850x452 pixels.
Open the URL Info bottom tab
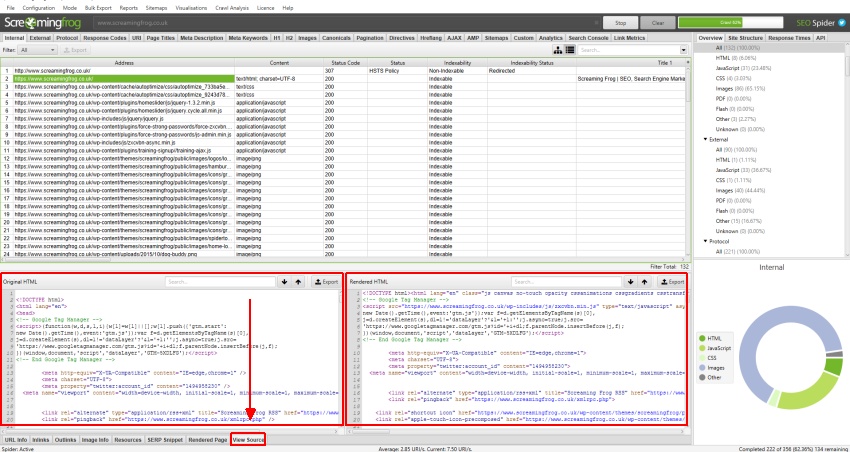coord(15,440)
